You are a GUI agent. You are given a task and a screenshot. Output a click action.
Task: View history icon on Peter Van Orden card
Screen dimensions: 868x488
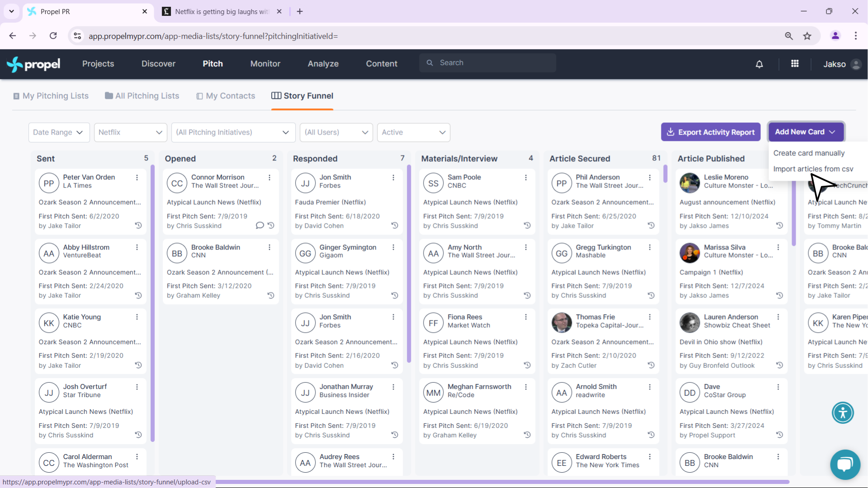138,225
